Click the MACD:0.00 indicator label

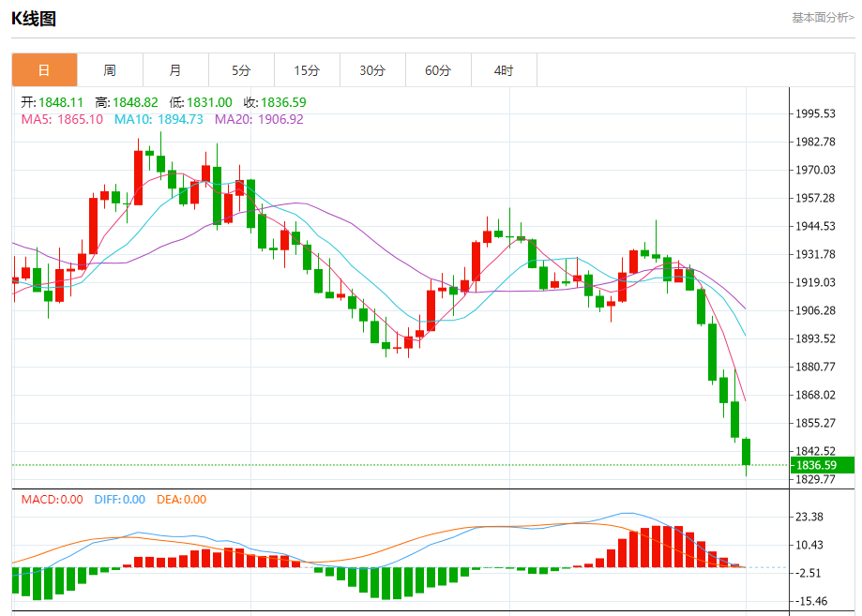point(53,500)
